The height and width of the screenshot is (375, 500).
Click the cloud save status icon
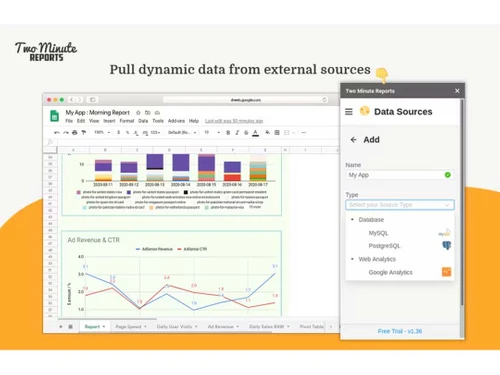coord(157,113)
